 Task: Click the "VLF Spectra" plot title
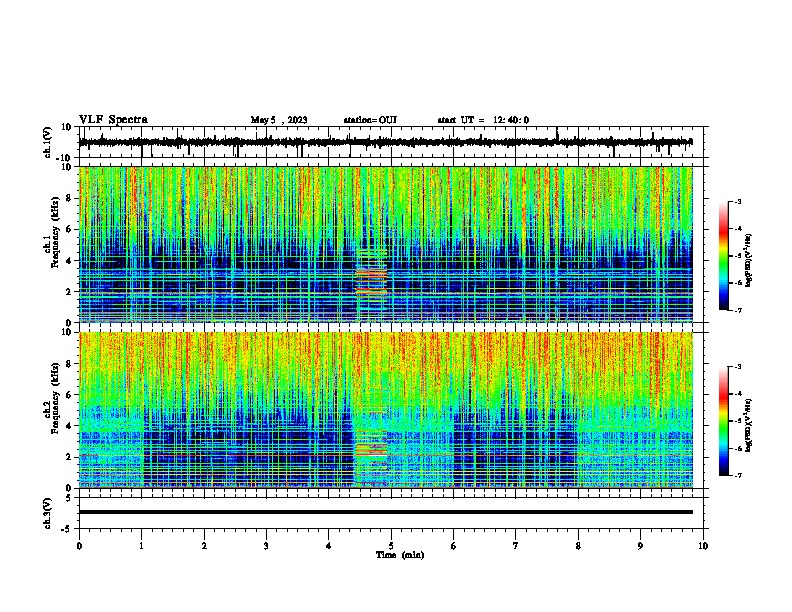(113, 120)
